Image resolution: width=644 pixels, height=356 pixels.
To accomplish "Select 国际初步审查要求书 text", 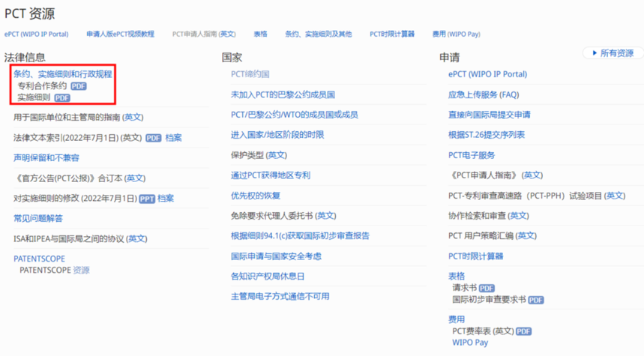I will (x=489, y=300).
